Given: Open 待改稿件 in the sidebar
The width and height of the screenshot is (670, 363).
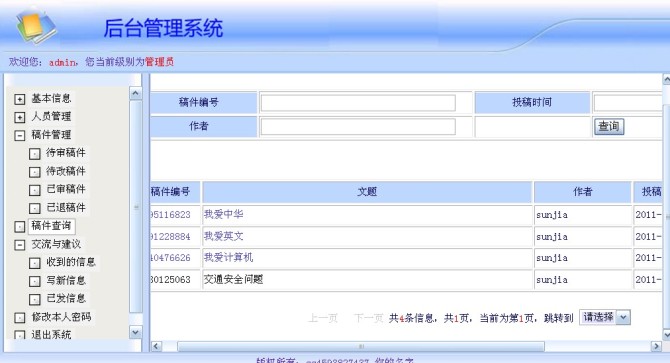Looking at the screenshot, I should 66,171.
